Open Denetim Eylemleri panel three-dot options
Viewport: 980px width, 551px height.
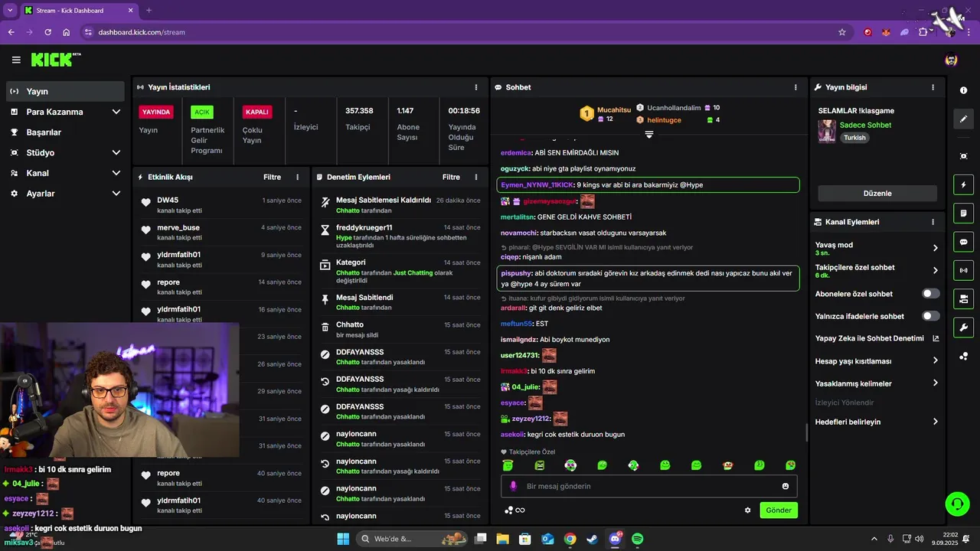[x=476, y=177]
